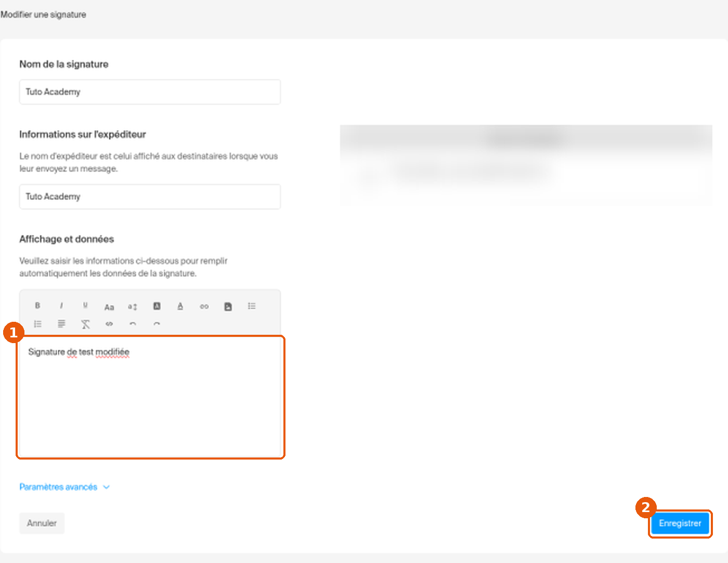Click the 'Informations sur l'expéditeur' heading
This screenshot has height=563, width=728.
click(x=83, y=135)
